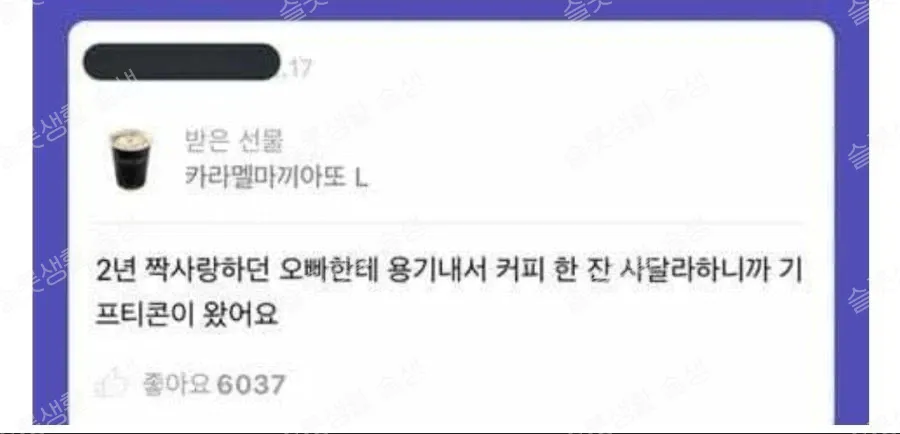Viewport: 900px width, 434px height.
Task: Select the 6037 like count
Action: click(x=250, y=385)
